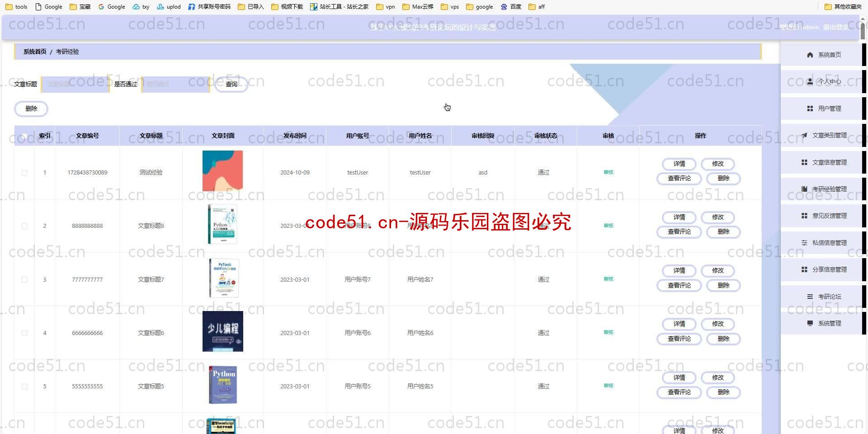Click the page vertical scrollbar
Screen dimensions: 868x434
(x=863, y=32)
